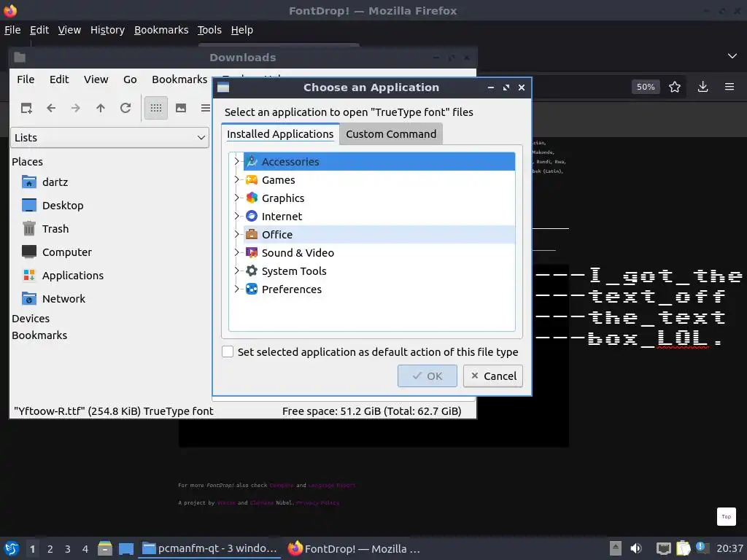Switch to the Installed Applications tab
The image size is (747, 560).
coord(280,134)
